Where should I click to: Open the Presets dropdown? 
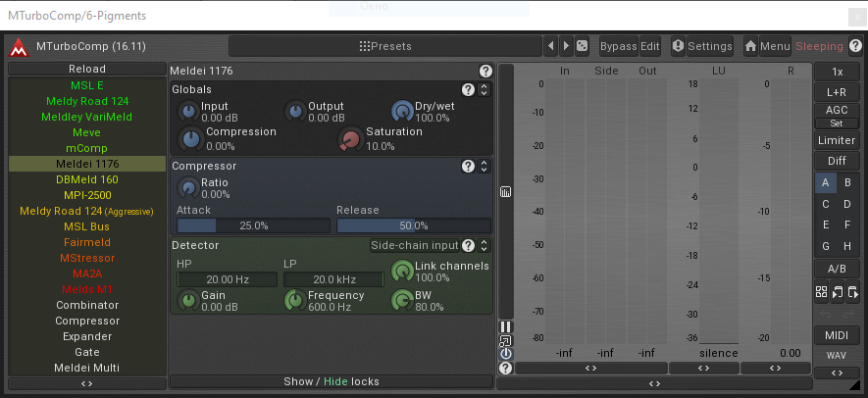point(385,46)
